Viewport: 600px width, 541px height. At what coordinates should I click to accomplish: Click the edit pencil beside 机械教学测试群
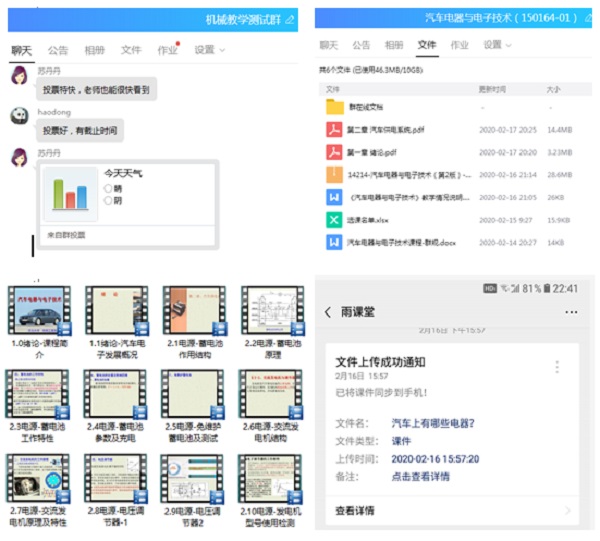pyautogui.click(x=290, y=19)
